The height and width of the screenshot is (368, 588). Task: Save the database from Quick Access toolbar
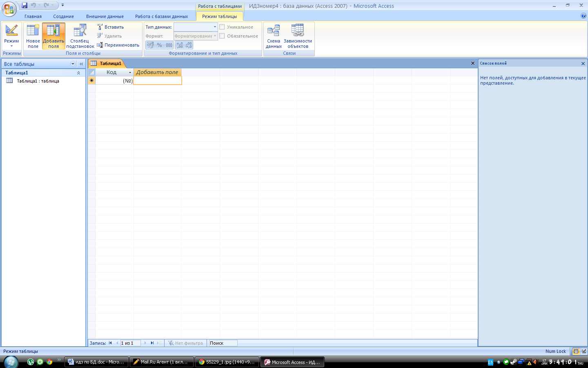tap(24, 5)
